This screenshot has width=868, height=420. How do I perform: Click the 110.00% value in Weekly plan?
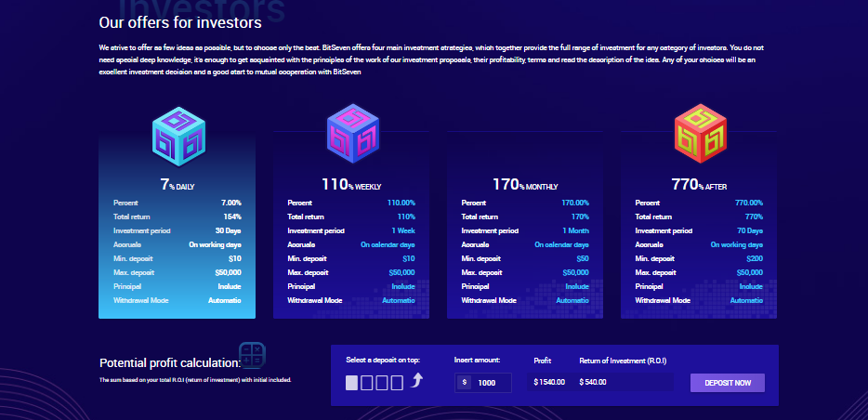point(401,203)
